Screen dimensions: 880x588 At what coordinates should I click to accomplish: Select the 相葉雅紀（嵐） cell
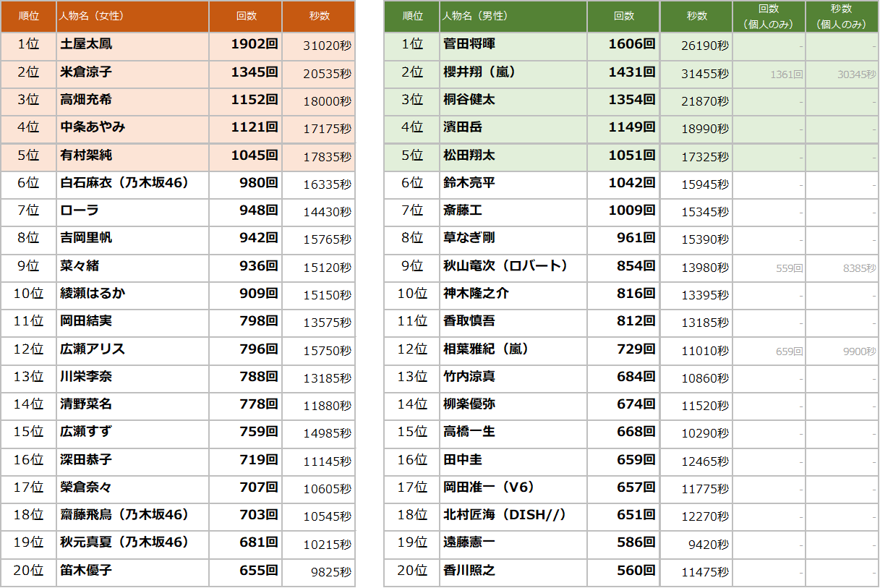click(x=513, y=349)
